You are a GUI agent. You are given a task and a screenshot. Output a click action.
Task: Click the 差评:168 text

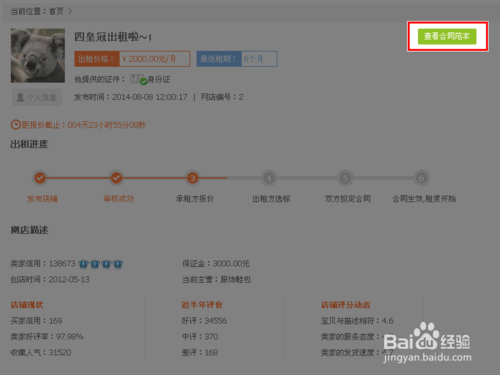pos(200,352)
